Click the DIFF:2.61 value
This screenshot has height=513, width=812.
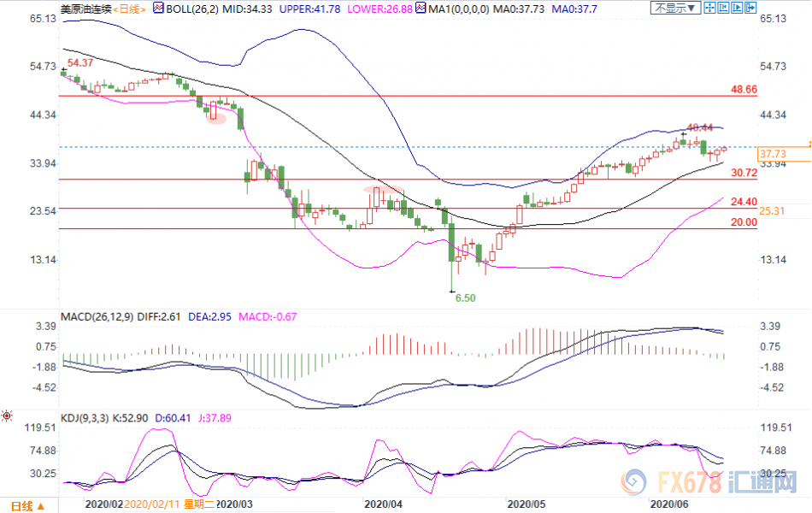point(158,316)
